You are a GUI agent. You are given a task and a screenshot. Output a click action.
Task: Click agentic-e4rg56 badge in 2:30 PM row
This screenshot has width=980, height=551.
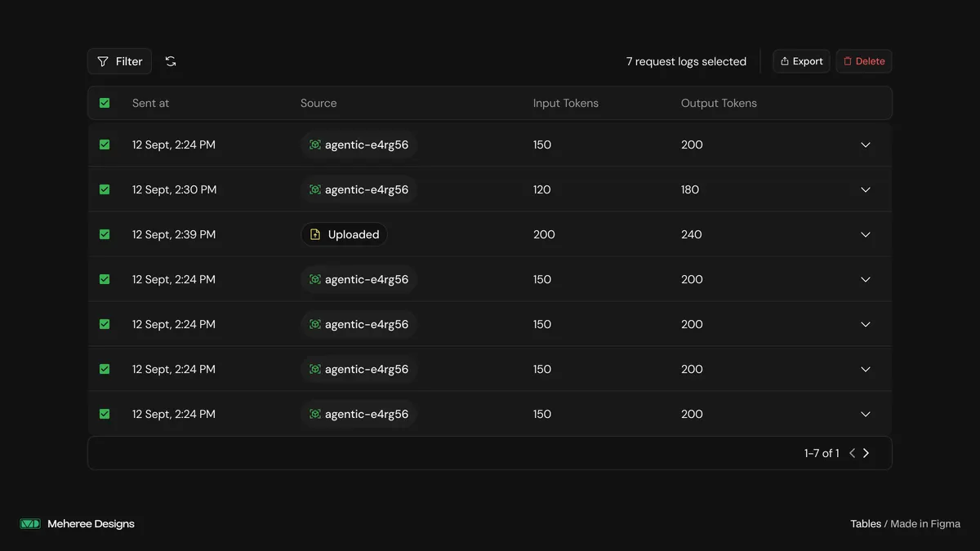click(x=359, y=189)
